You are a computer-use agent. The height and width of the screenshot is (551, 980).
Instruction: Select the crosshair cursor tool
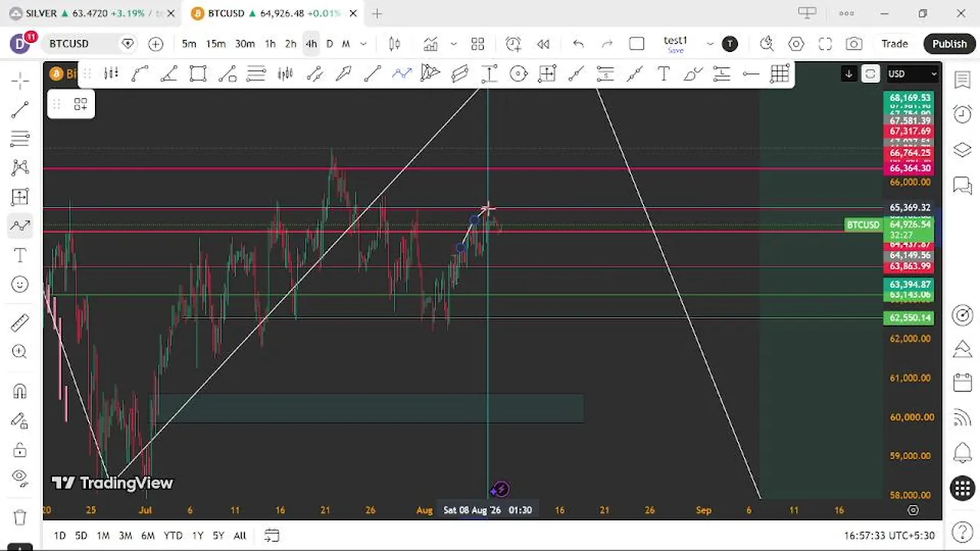click(20, 80)
